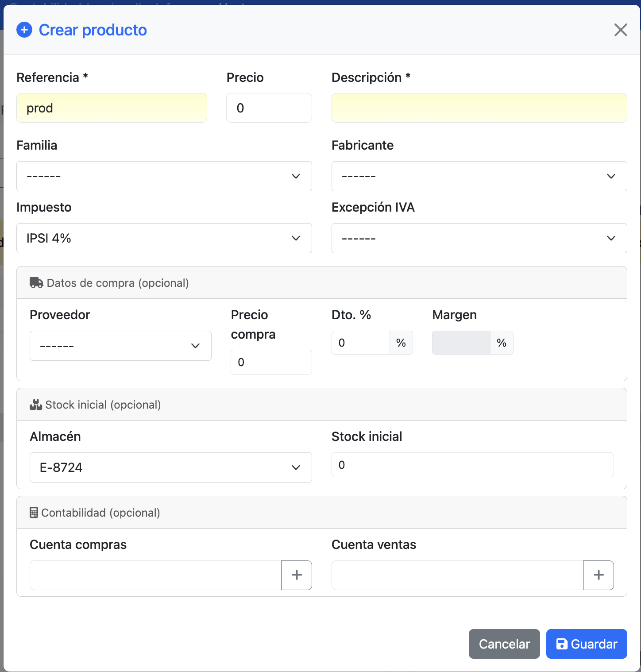Image resolution: width=641 pixels, height=672 pixels.
Task: Choose a supplier in Proveedor dropdown
Action: click(x=120, y=346)
